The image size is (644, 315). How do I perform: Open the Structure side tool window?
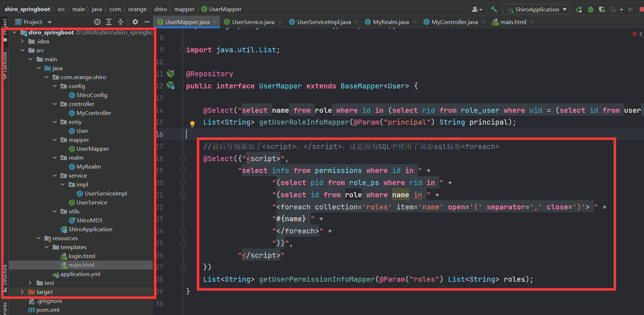point(5,278)
